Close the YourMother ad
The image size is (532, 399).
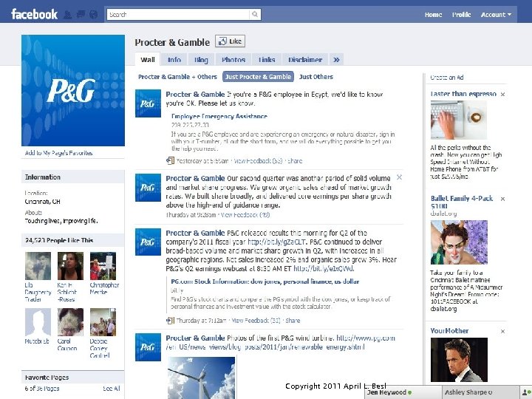tap(503, 331)
